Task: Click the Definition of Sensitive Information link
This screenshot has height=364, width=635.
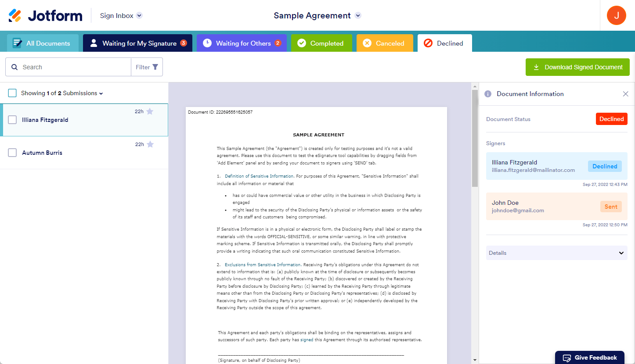Action: (259, 176)
